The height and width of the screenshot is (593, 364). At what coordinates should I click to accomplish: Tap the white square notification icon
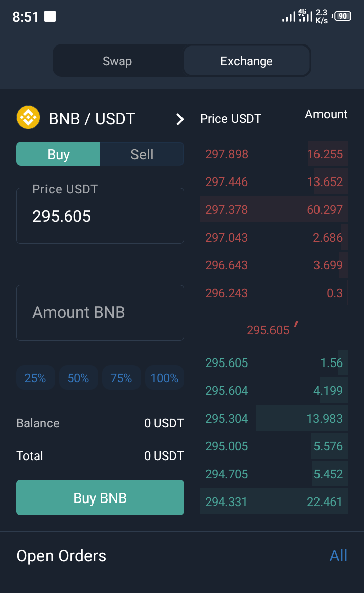pos(50,17)
